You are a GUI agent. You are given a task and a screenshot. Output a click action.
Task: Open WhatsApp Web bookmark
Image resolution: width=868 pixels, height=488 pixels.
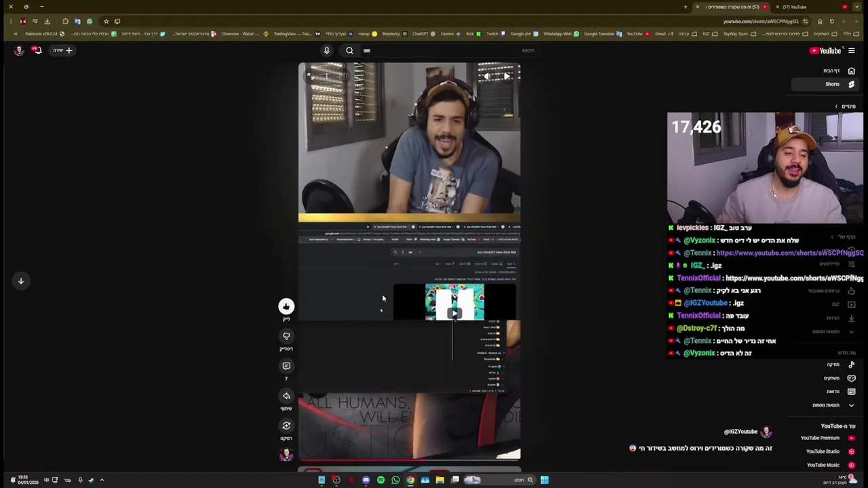(559, 33)
